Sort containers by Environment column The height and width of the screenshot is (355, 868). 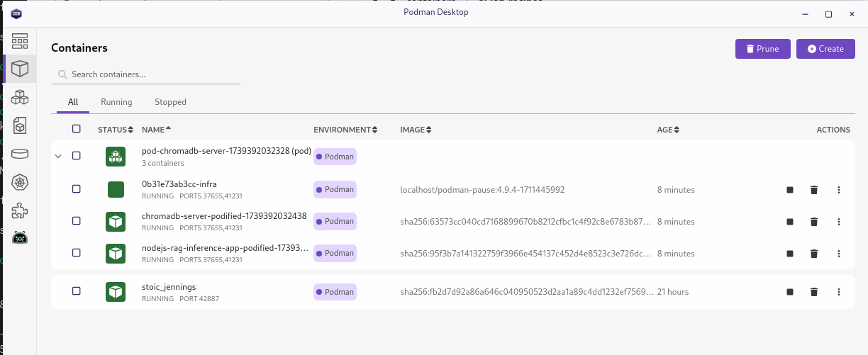click(x=345, y=130)
